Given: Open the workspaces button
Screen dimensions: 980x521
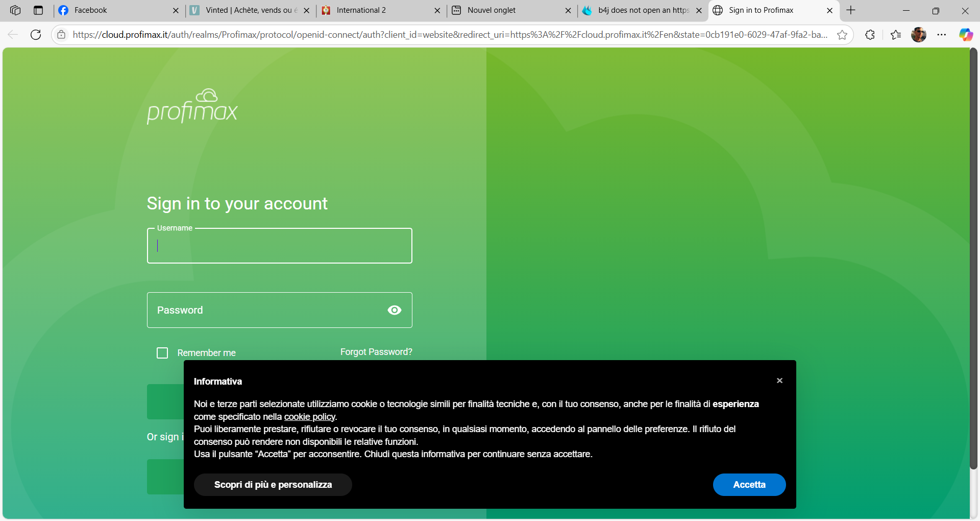Looking at the screenshot, I should 15,10.
